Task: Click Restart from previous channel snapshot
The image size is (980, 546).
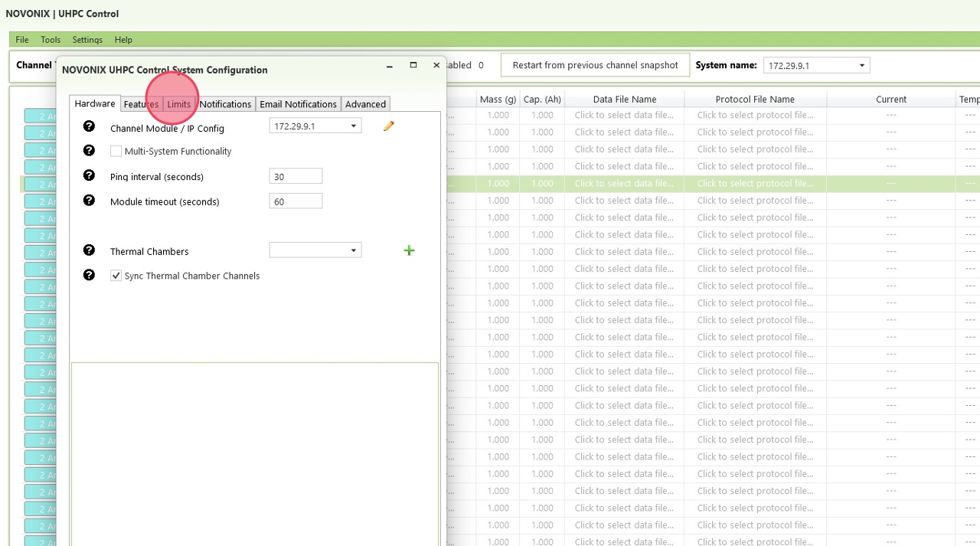Action: click(x=595, y=65)
